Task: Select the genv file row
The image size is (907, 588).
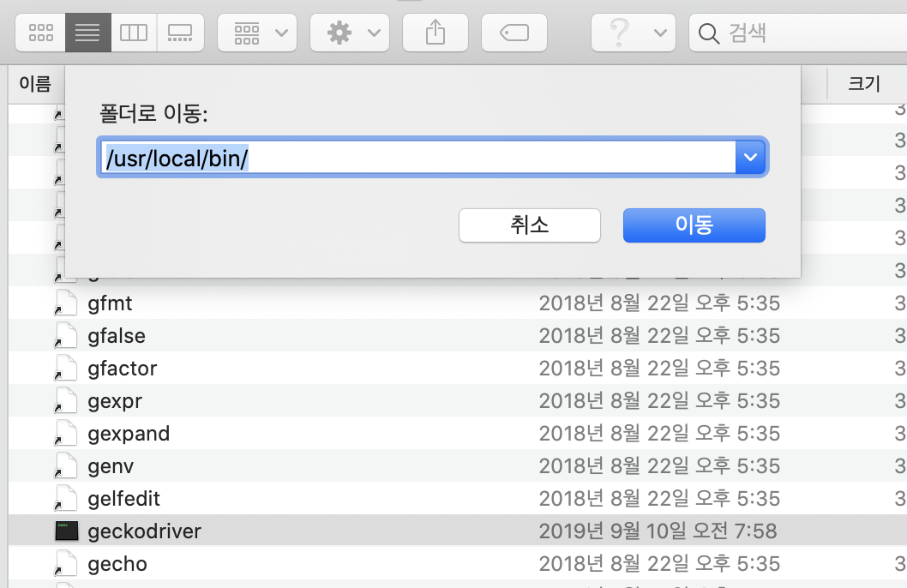Action: tap(458, 465)
